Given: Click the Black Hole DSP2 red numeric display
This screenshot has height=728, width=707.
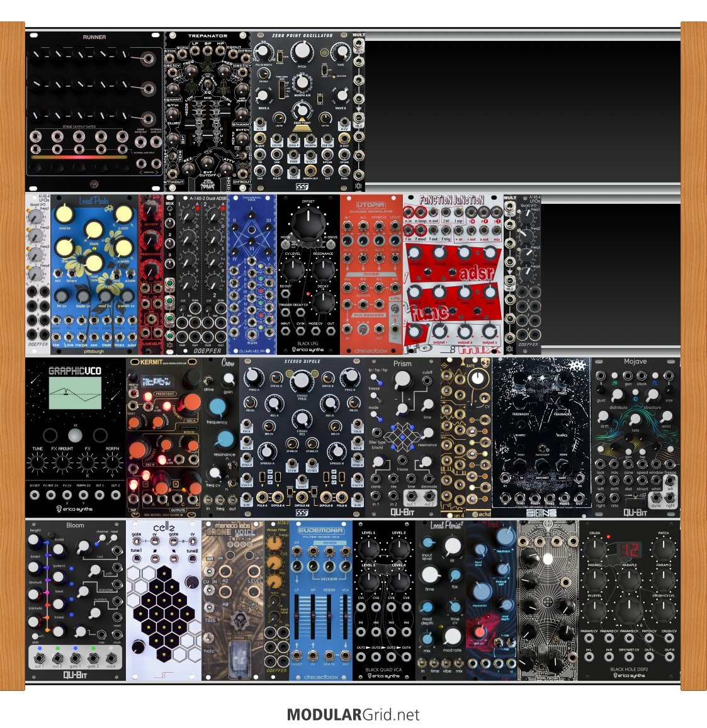Looking at the screenshot, I should tap(630, 549).
